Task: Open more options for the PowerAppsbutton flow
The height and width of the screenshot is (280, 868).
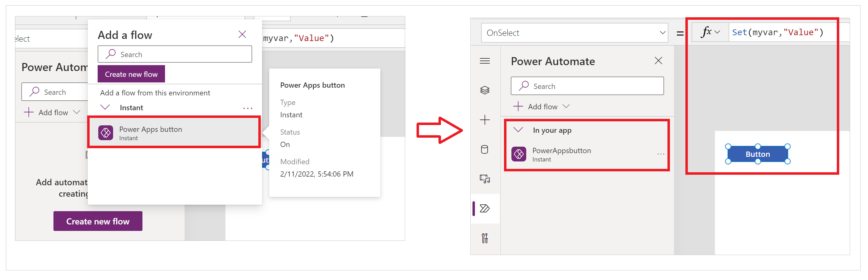Action: [x=660, y=154]
